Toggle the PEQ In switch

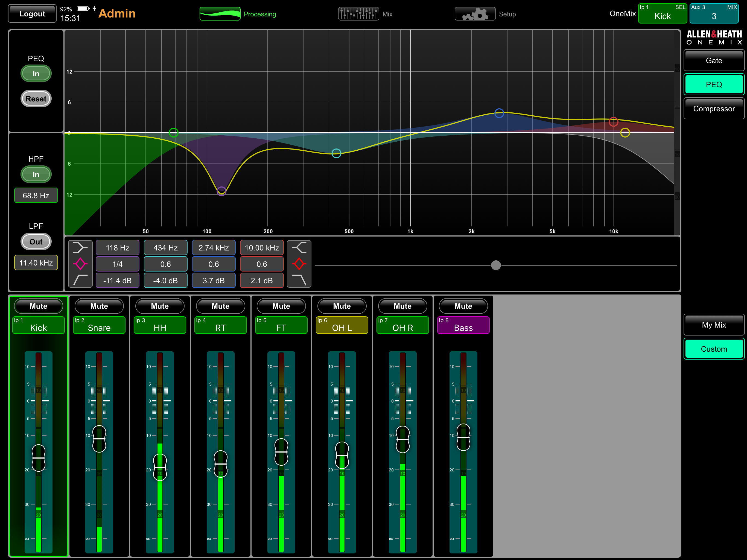(x=36, y=74)
